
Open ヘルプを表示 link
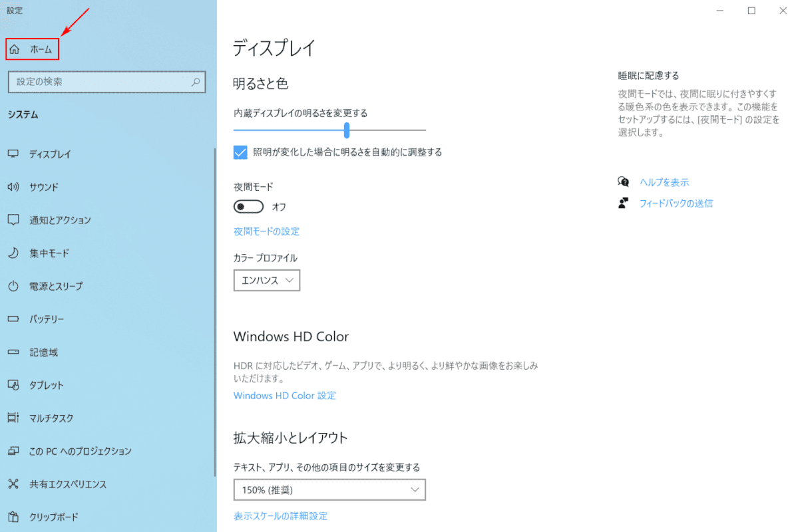coord(664,182)
